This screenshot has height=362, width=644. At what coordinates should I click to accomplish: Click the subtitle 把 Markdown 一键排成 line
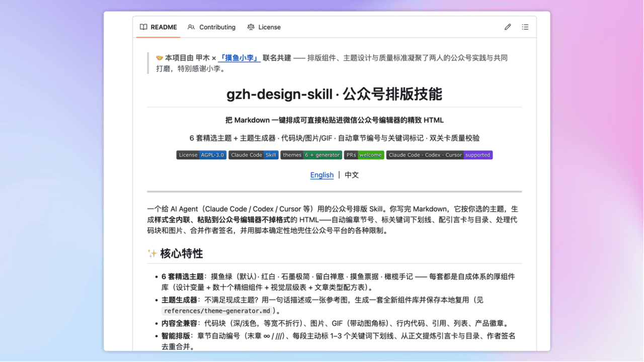pyautogui.click(x=335, y=120)
